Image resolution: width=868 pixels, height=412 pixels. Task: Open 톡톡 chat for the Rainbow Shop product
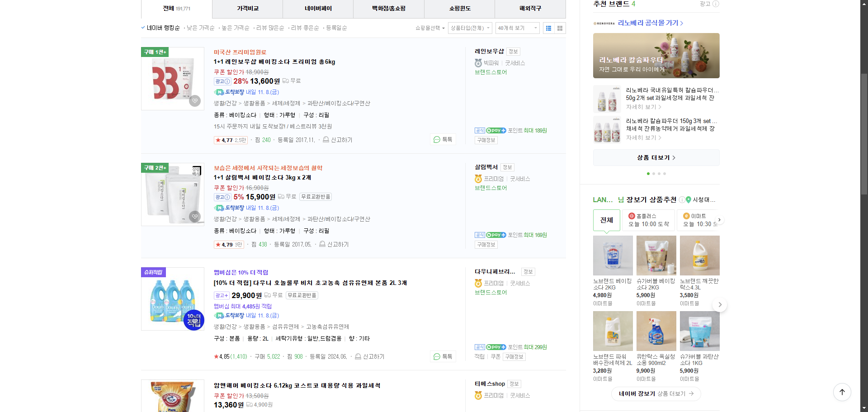pos(443,139)
